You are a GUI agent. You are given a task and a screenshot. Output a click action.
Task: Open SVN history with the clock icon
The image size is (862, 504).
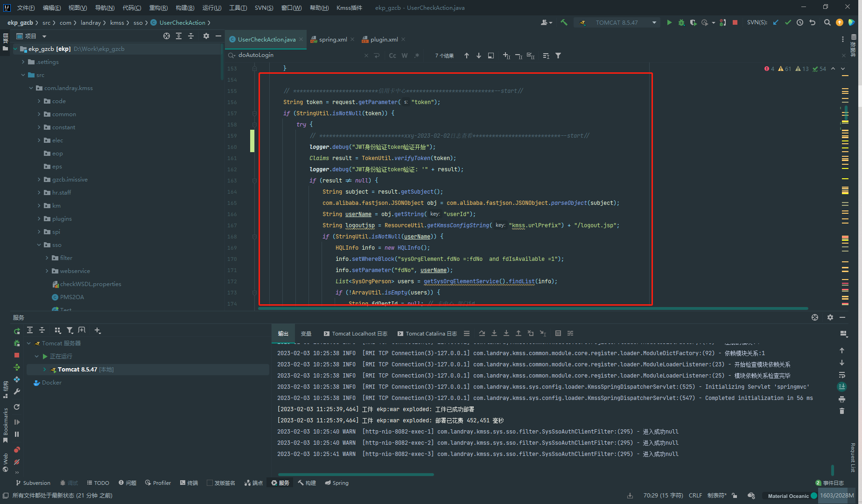click(x=800, y=22)
